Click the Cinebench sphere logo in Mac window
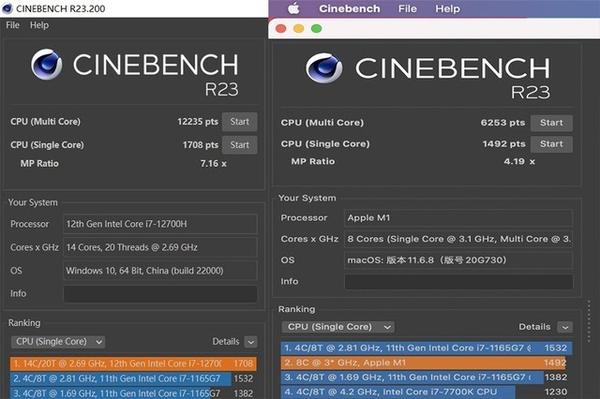The width and height of the screenshot is (600, 399). click(324, 68)
